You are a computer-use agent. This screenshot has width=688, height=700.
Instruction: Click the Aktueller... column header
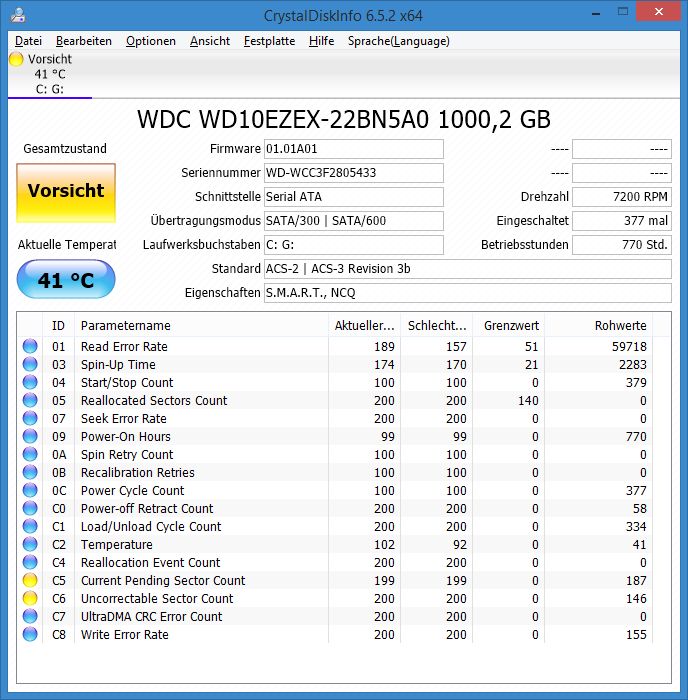[365, 325]
